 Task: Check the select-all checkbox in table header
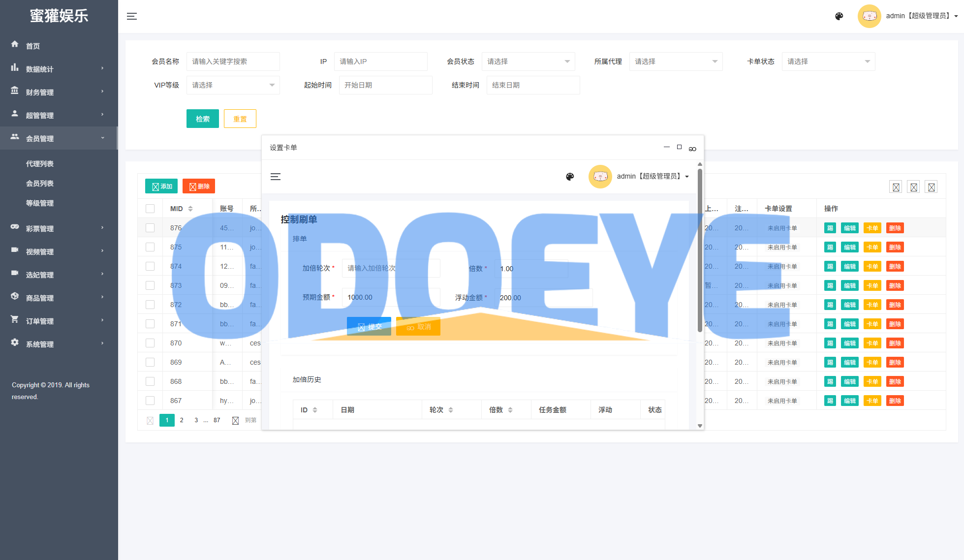pos(150,209)
